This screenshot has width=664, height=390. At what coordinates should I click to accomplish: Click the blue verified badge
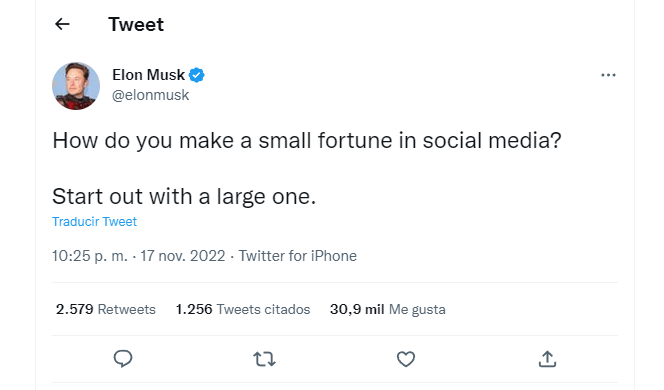point(196,75)
